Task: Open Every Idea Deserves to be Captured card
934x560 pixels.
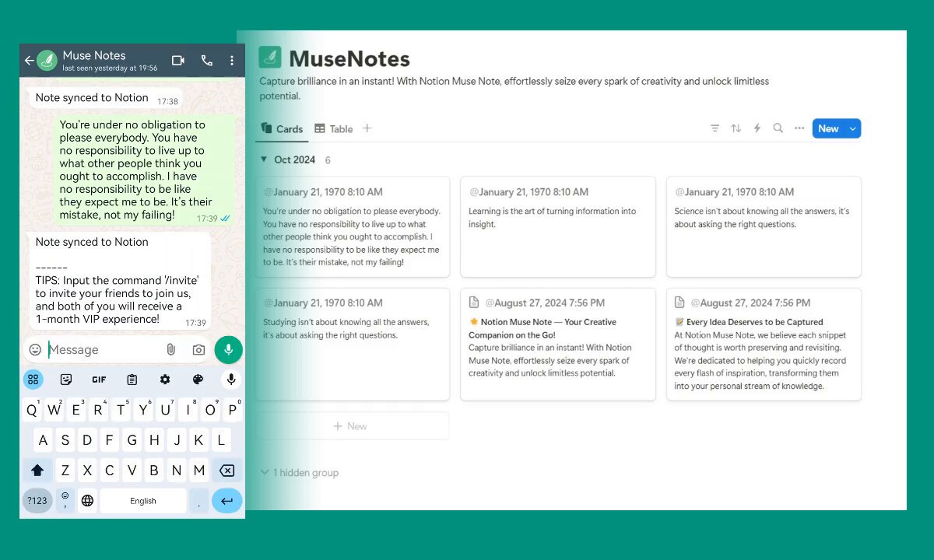Action: [764, 345]
